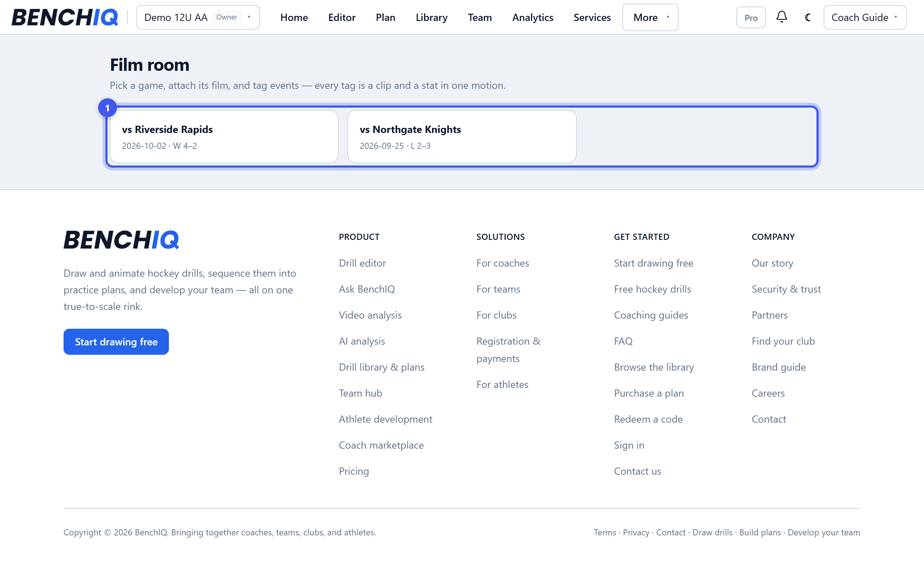Navigate to Team in the top nav
Image resolution: width=924 pixels, height=578 pixels.
[480, 17]
